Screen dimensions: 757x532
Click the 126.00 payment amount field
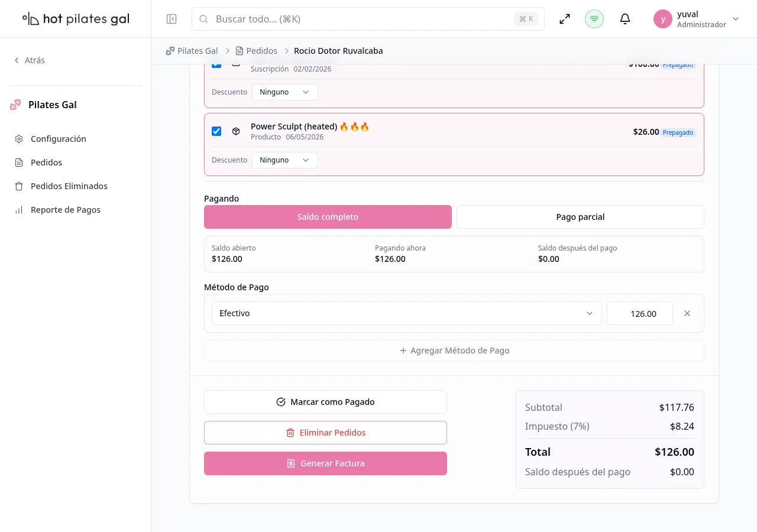(640, 313)
